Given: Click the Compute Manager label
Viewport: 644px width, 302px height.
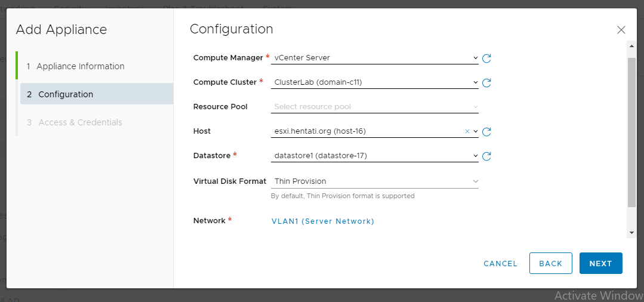Looking at the screenshot, I should (x=228, y=58).
